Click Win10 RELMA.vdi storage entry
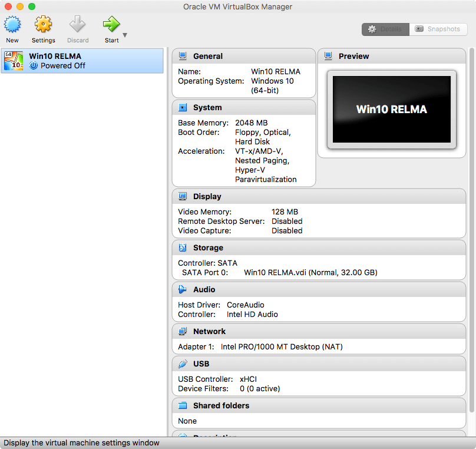This screenshot has width=476, height=449. [x=310, y=272]
